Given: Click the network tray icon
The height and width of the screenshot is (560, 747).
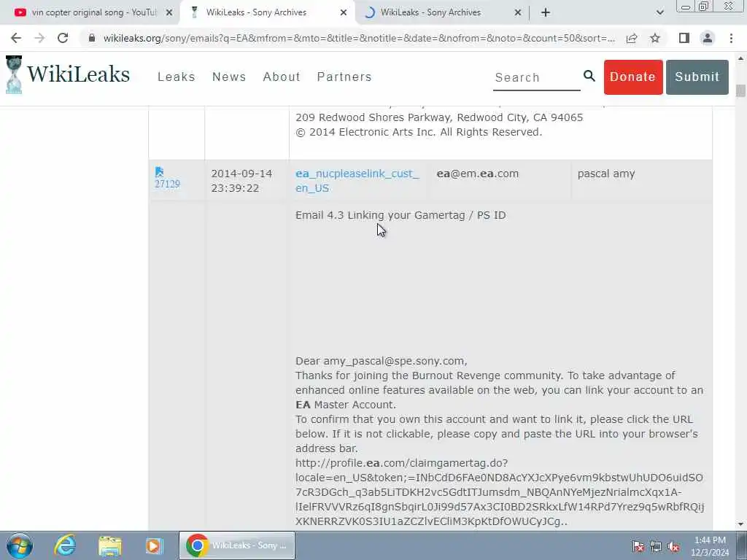Looking at the screenshot, I should point(656,547).
